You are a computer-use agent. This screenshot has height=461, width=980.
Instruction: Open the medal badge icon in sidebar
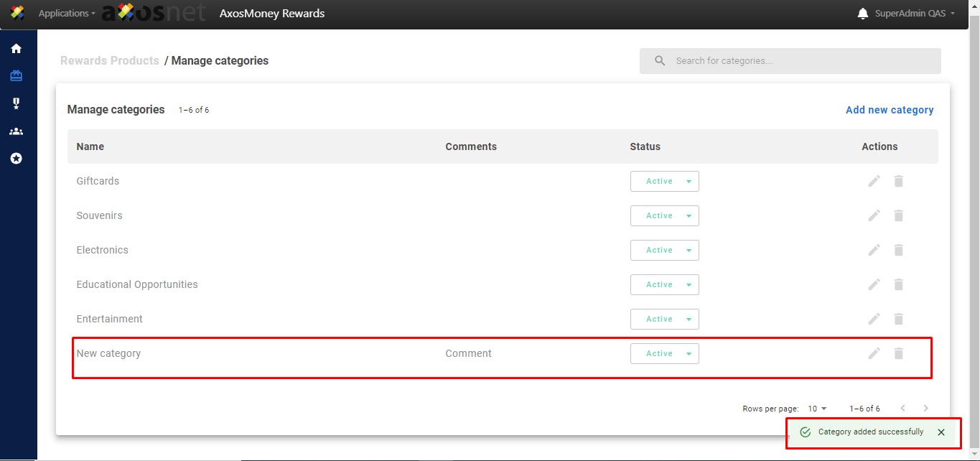pyautogui.click(x=16, y=104)
